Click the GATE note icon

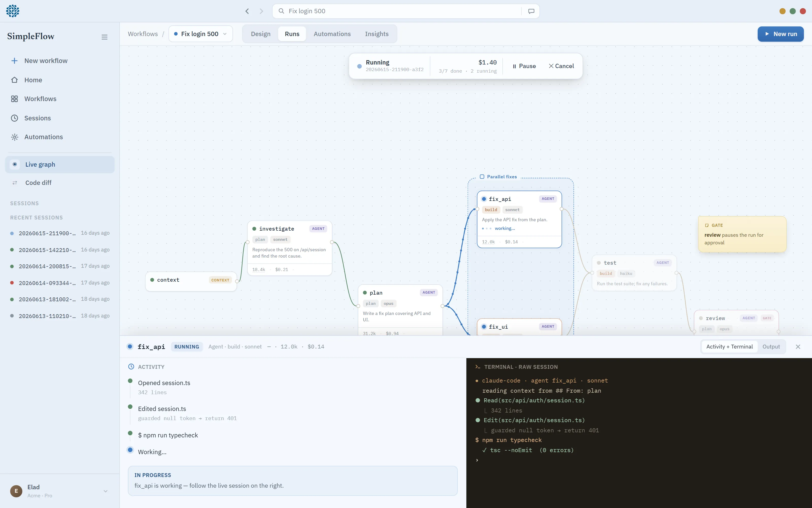(x=707, y=226)
